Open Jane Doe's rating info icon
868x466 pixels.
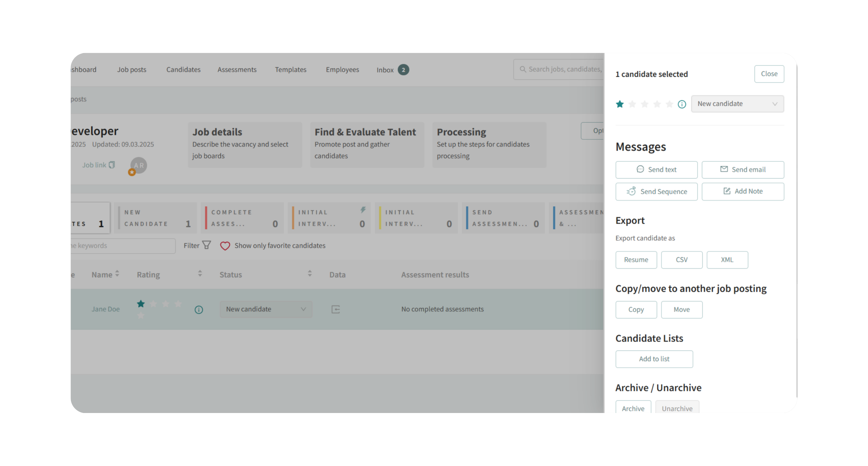click(x=199, y=310)
